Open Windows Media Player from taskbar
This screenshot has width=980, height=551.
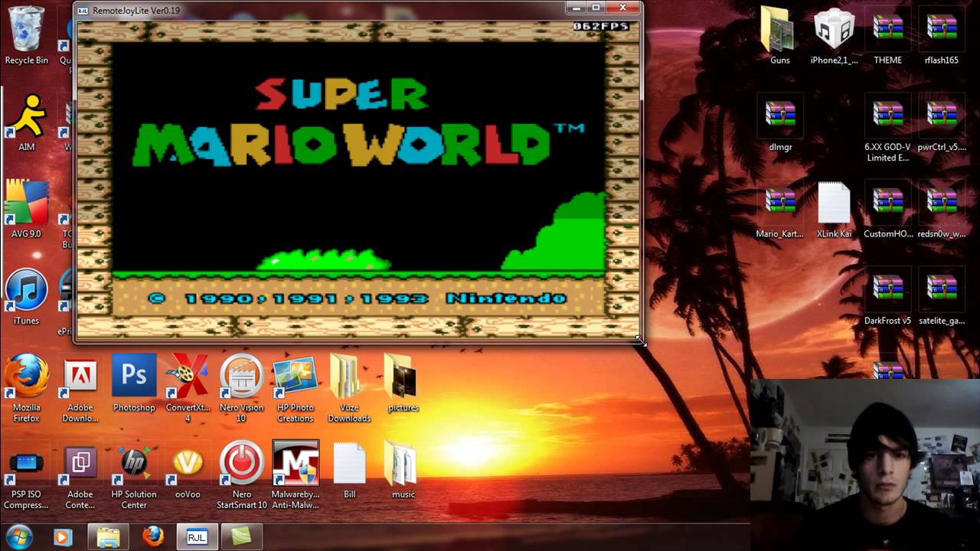(x=63, y=537)
